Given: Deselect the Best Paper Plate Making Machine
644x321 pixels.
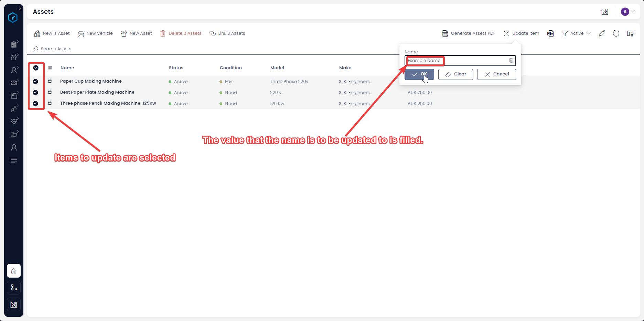Looking at the screenshot, I should point(36,92).
